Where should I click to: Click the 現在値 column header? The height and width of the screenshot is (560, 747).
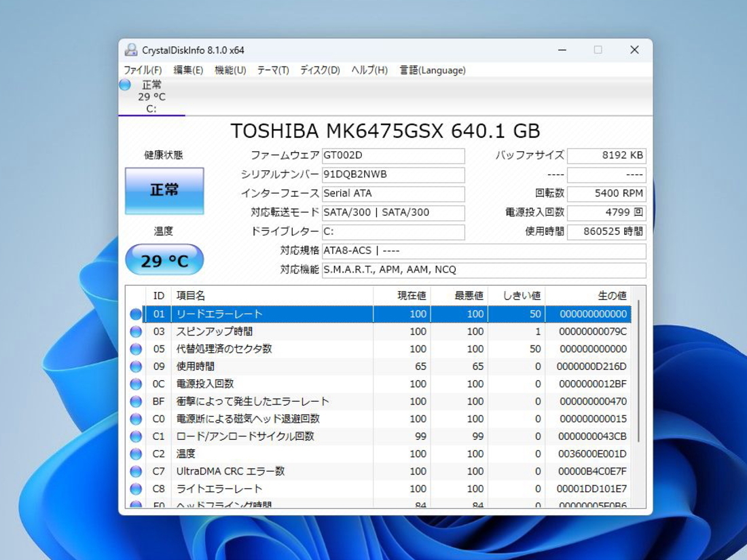click(x=401, y=296)
